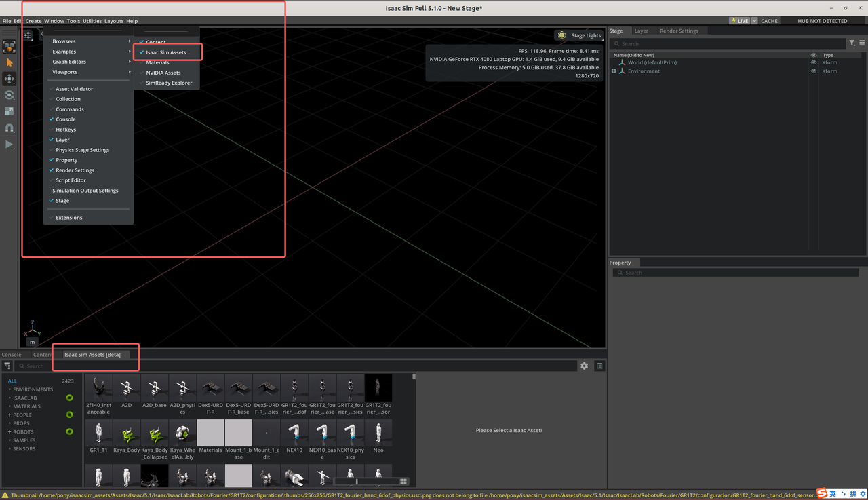Open the LIVE dropdown arrow
The height and width of the screenshot is (500, 868).
pos(754,21)
